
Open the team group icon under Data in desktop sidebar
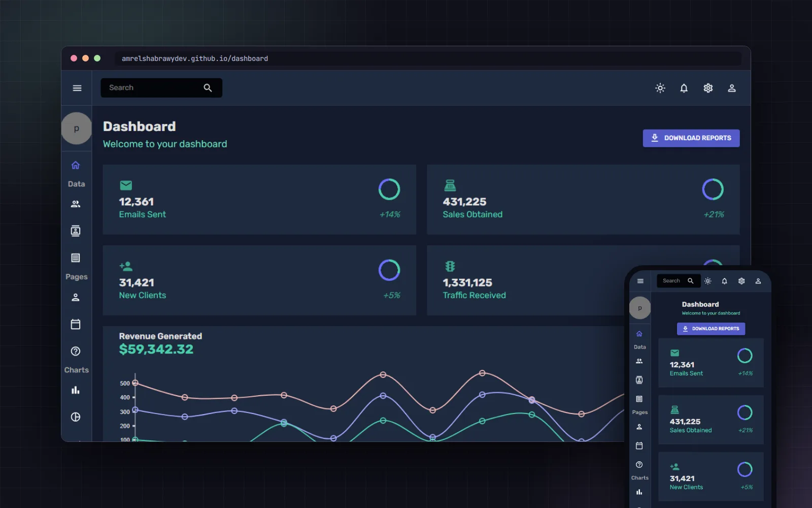coord(76,204)
